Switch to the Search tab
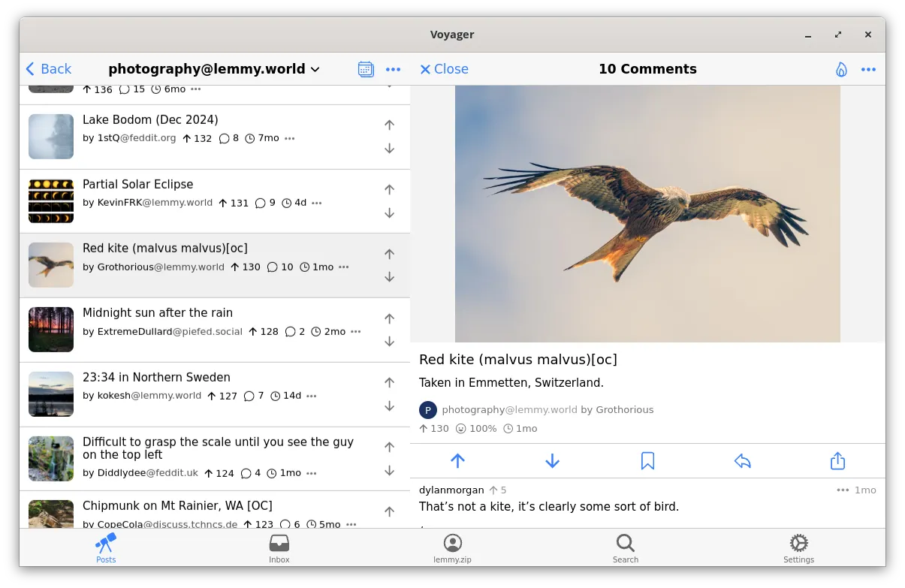 tap(626, 548)
